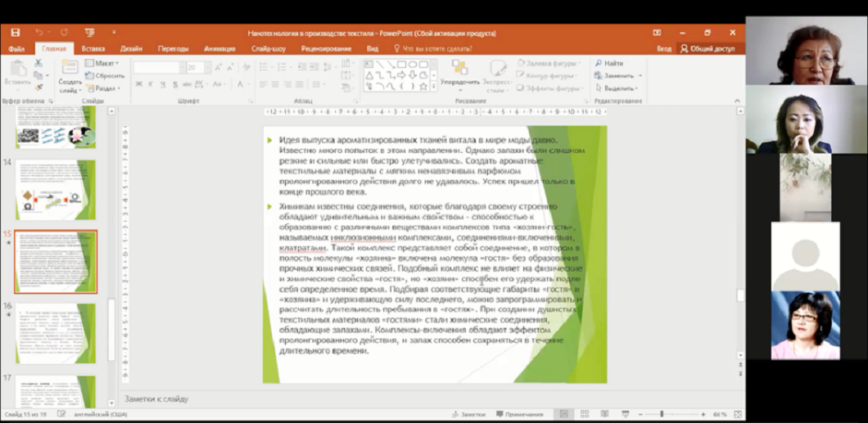Open the Design (Дизайн) ribbon tab

click(130, 48)
